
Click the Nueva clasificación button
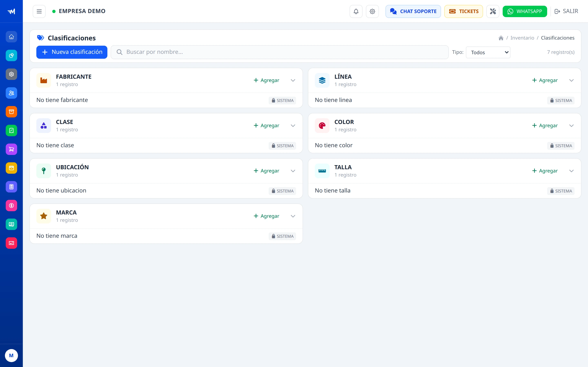[72, 52]
